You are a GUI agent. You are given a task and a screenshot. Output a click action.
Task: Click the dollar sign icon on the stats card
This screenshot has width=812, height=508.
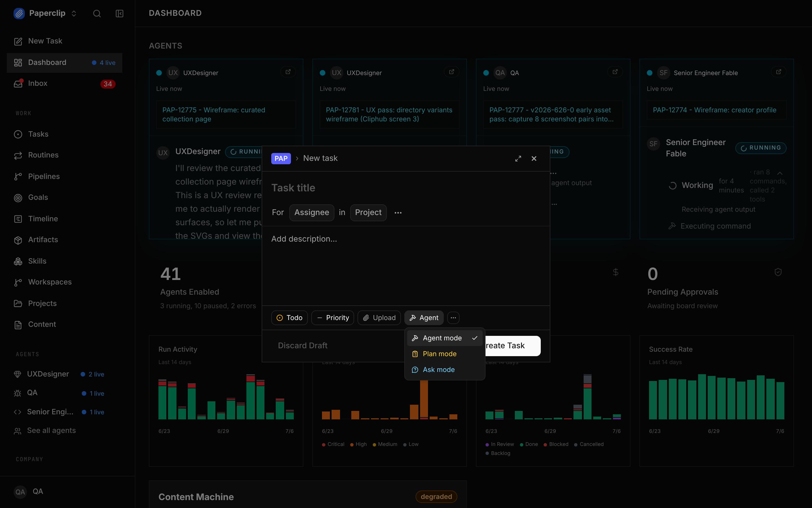coord(615,272)
